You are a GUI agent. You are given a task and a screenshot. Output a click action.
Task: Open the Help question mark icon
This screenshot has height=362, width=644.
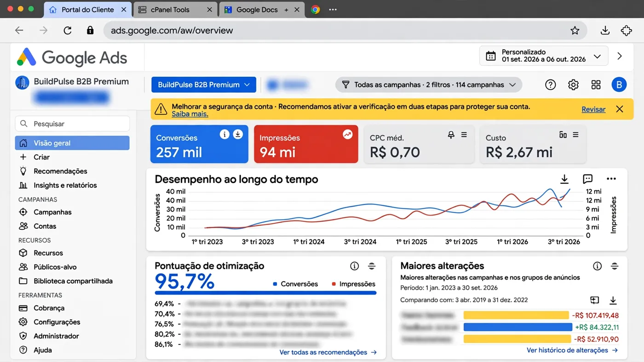tap(550, 85)
